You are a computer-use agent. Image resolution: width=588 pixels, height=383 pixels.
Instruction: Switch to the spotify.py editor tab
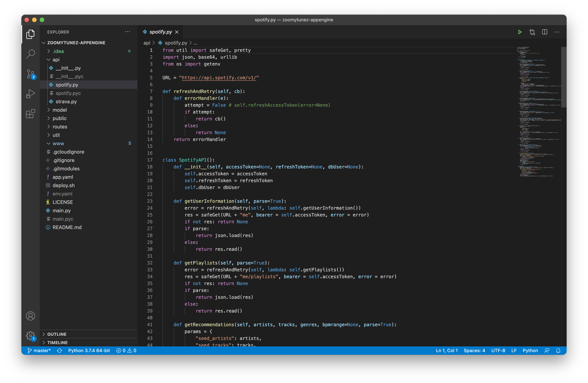(160, 32)
